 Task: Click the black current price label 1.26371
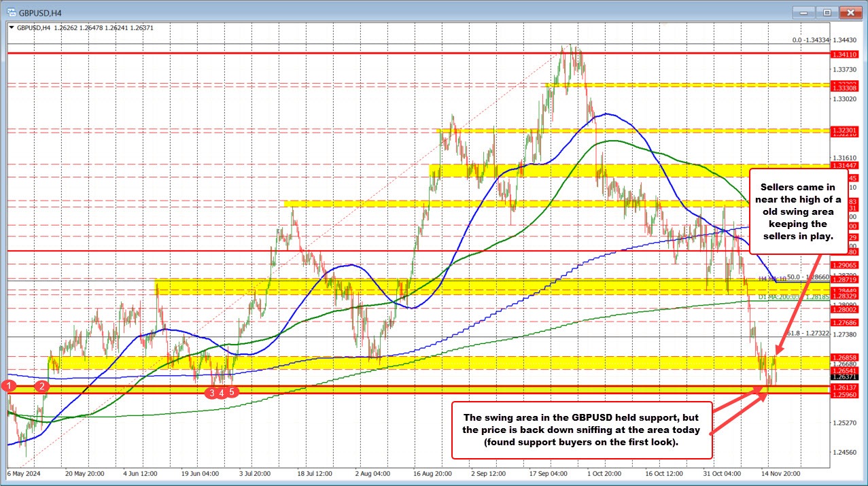click(844, 377)
